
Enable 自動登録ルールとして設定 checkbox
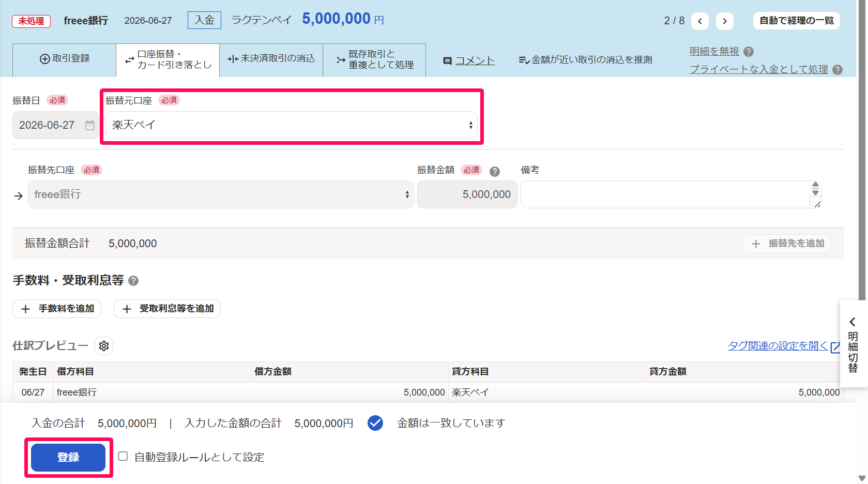(123, 456)
